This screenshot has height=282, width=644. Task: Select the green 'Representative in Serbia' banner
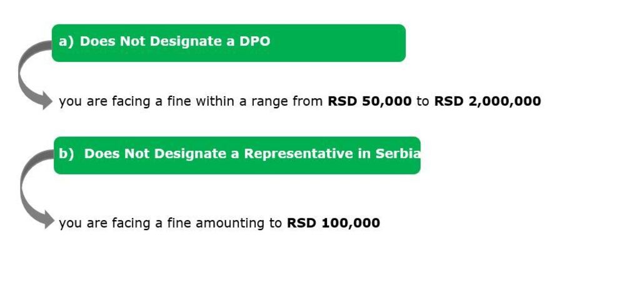click(237, 156)
